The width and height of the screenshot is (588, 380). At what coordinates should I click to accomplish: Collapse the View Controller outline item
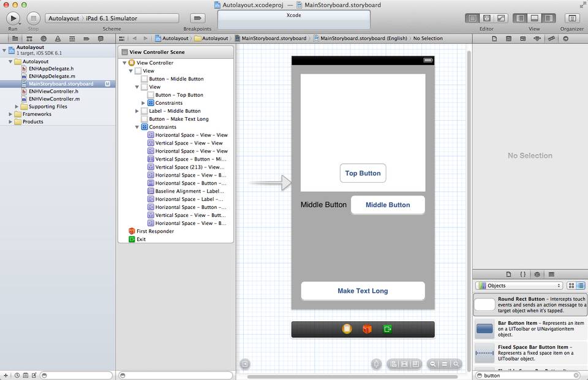pos(124,63)
